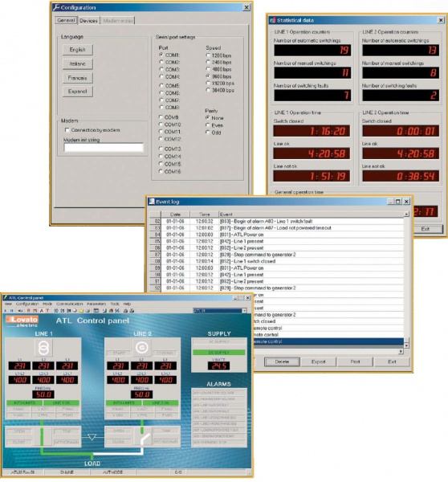448x482 pixels.
Task: Open the Communication menu
Action: (69, 304)
